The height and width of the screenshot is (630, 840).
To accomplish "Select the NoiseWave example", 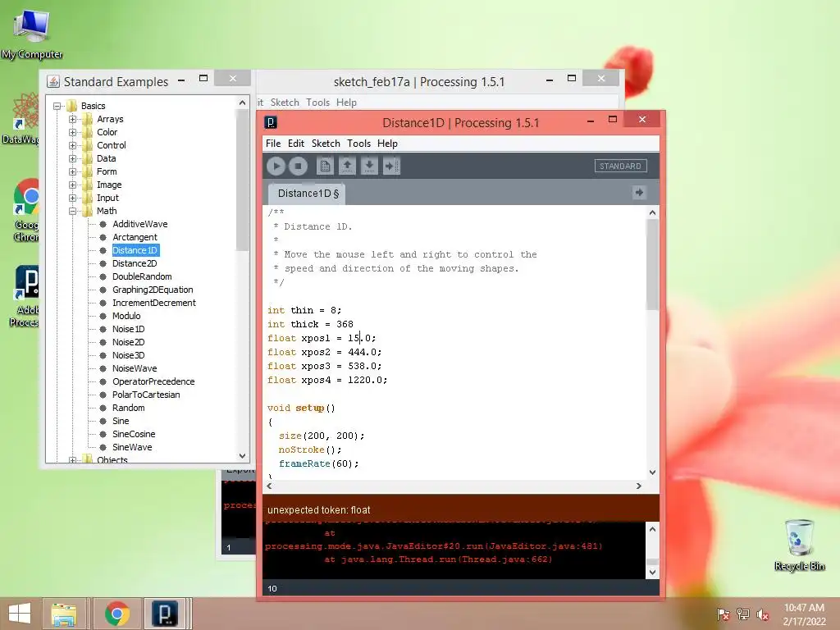I will click(135, 368).
